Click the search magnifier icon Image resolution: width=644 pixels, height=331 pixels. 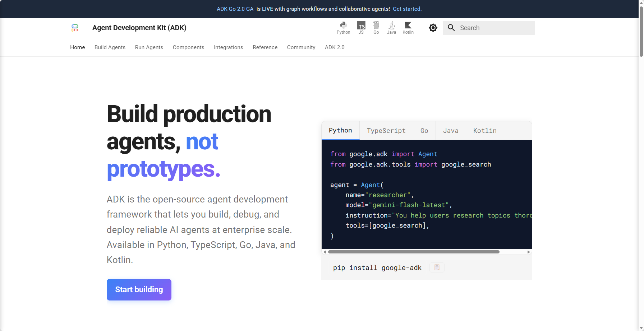pyautogui.click(x=451, y=28)
